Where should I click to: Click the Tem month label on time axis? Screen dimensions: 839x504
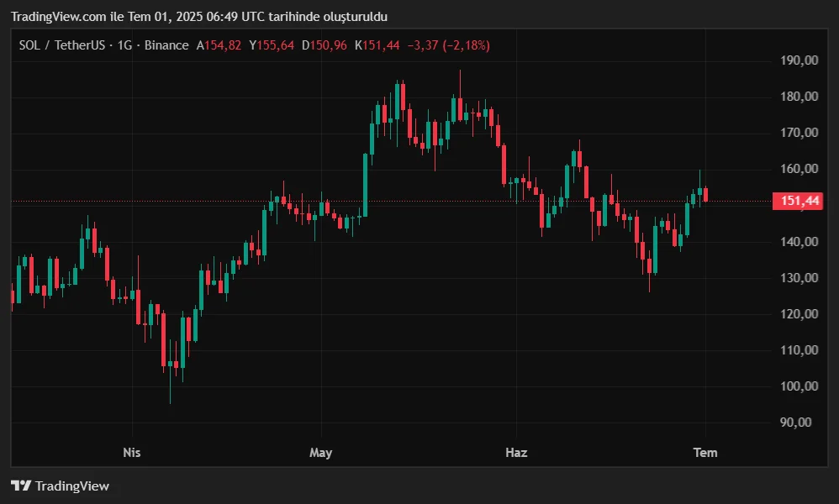click(x=705, y=453)
